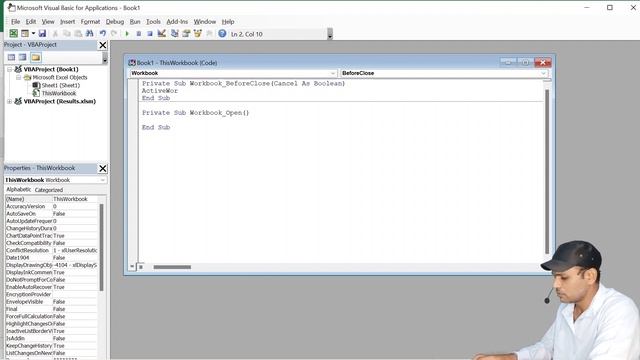Open Object Browser toolbar icon

click(198, 34)
